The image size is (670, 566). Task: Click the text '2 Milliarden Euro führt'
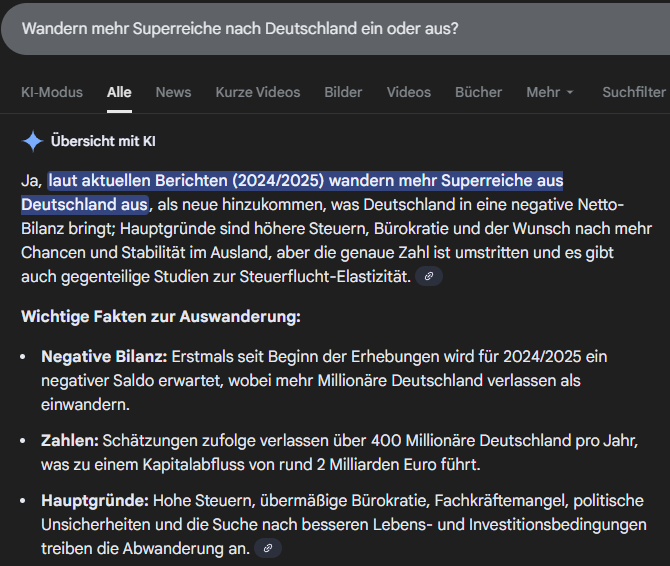(398, 464)
